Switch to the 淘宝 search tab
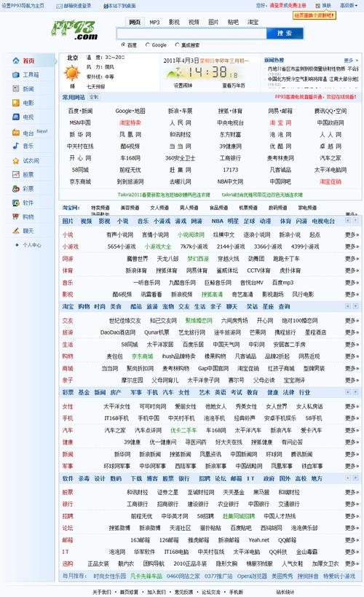Screen dimensions: 364x597 coord(253,22)
